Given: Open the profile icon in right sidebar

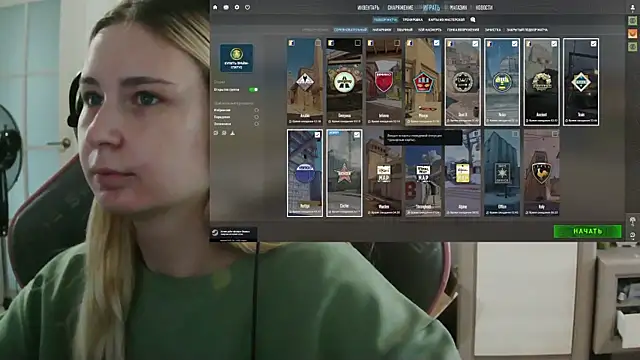Looking at the screenshot, I should coord(633,7).
